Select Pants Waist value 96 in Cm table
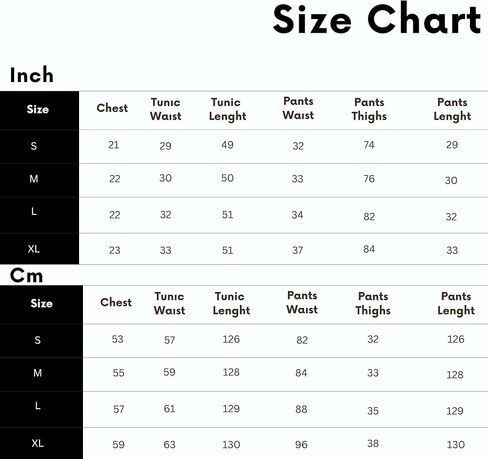Screen dimensions: 488x459 [x=301, y=445]
